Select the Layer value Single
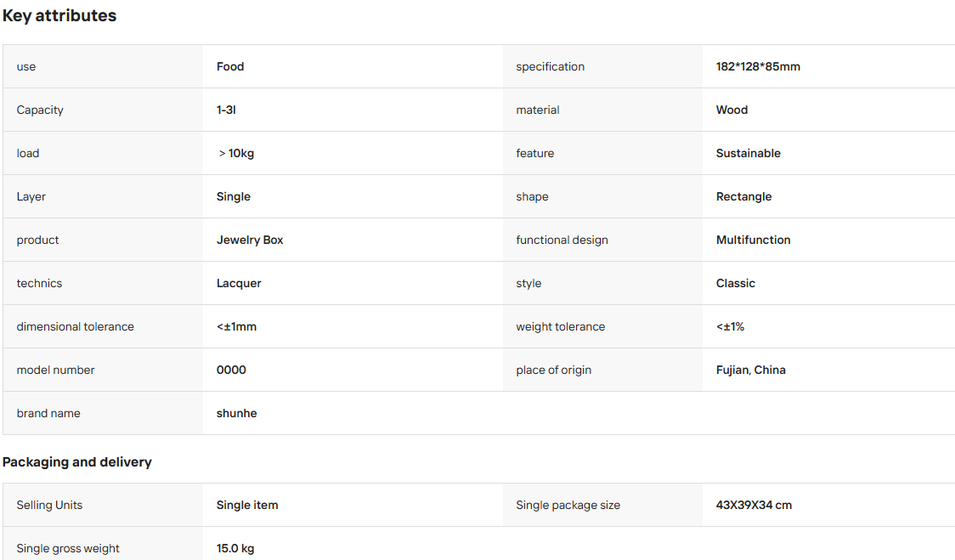Image resolution: width=955 pixels, height=560 pixels. [x=234, y=197]
